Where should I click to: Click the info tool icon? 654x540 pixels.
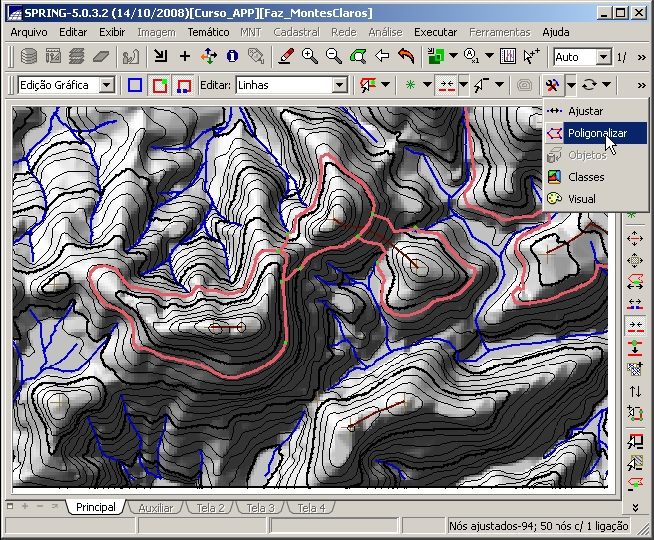coord(232,57)
